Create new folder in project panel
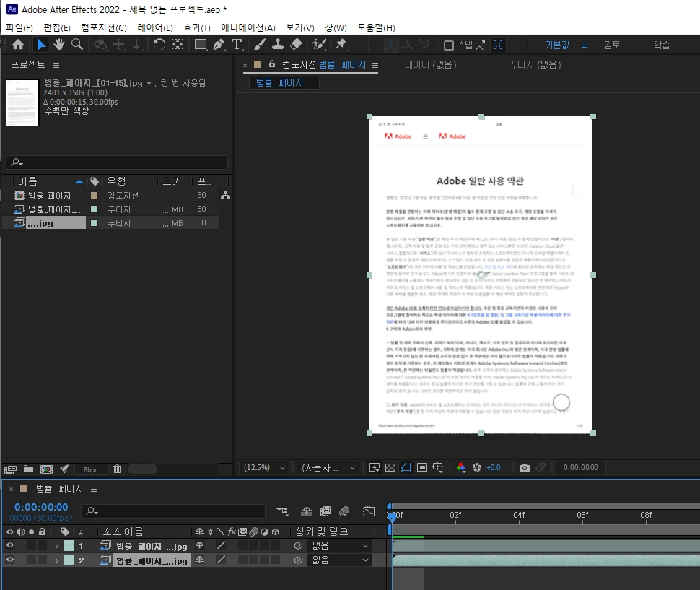 pyautogui.click(x=29, y=469)
